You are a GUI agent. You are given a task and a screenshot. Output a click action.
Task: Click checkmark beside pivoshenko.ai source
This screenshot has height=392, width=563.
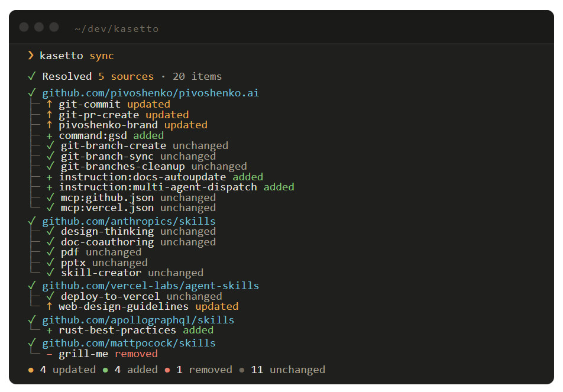pyautogui.click(x=32, y=93)
